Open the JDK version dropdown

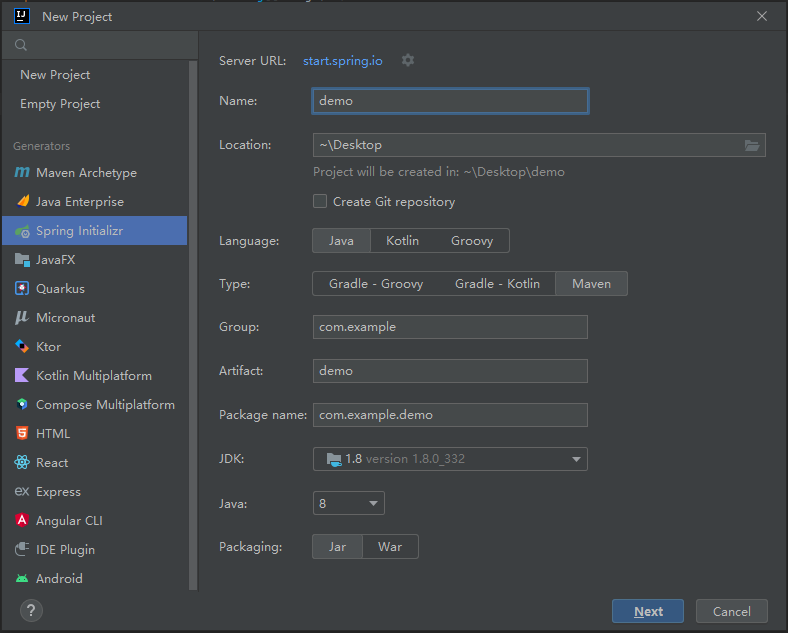click(x=576, y=459)
